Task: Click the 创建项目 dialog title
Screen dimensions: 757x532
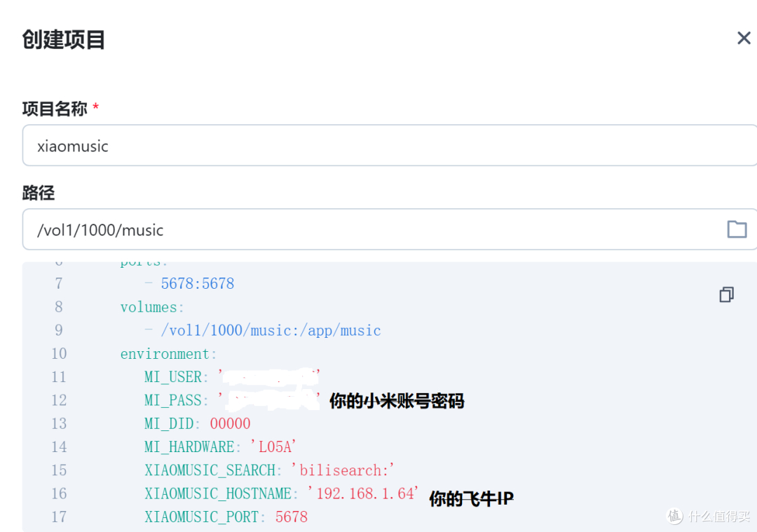Action: [63, 40]
